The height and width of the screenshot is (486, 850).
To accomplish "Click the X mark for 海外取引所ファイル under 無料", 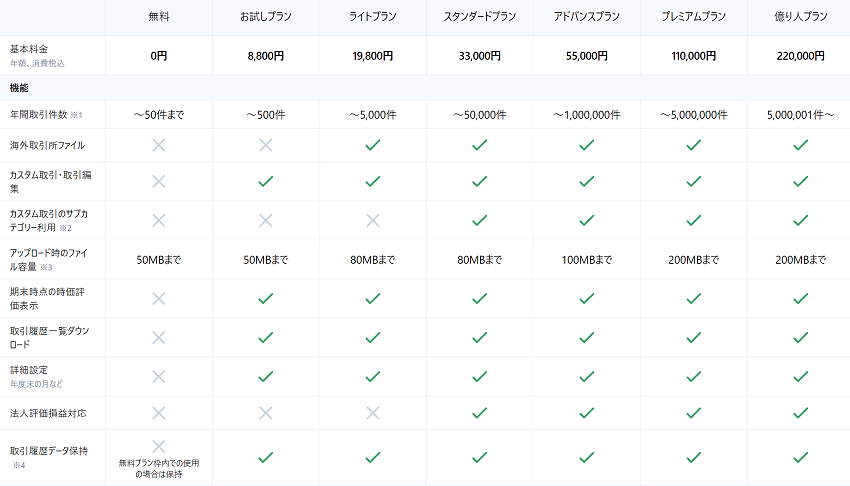I will (x=158, y=145).
